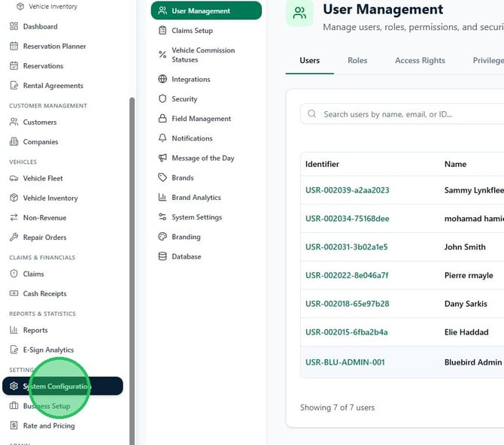Click the Rate and Pricing dollar icon

click(x=14, y=425)
